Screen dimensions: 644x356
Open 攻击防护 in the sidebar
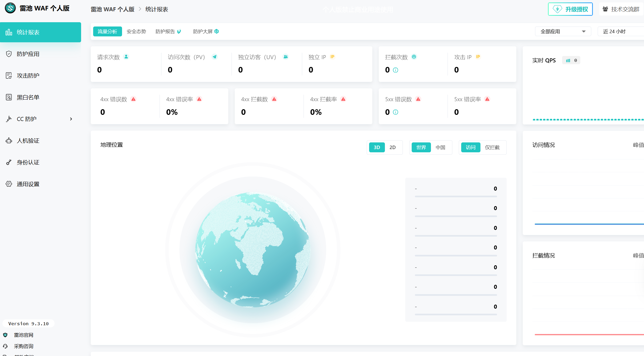pyautogui.click(x=40, y=75)
